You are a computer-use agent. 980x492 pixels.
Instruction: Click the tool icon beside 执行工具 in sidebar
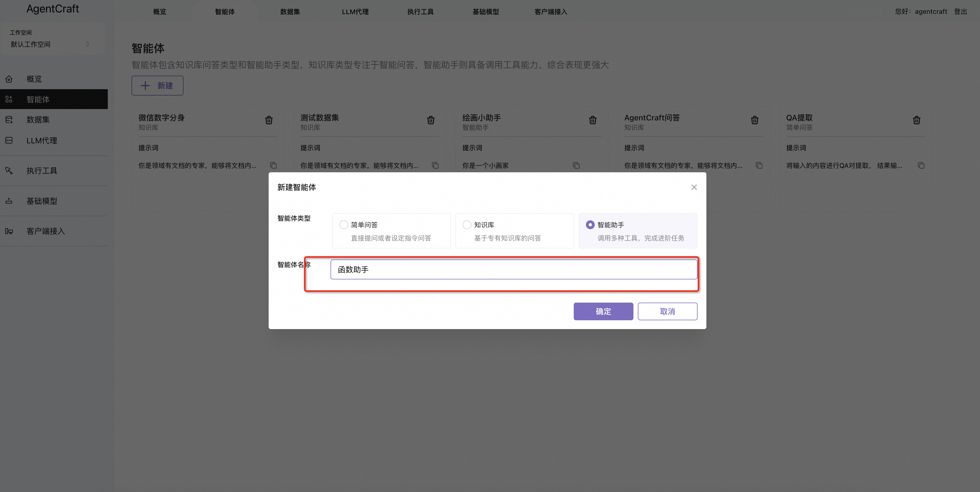[x=9, y=171]
